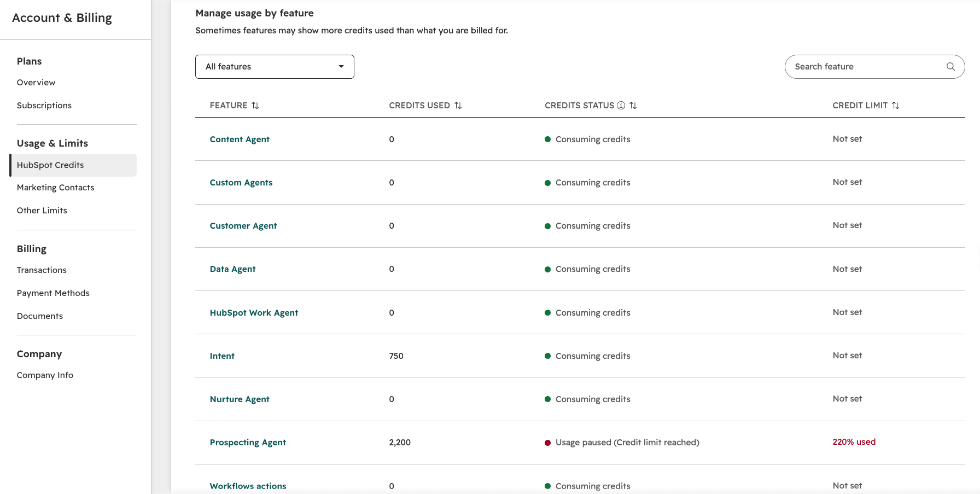Click Not set limit for Content Agent
980x494 pixels.
847,139
